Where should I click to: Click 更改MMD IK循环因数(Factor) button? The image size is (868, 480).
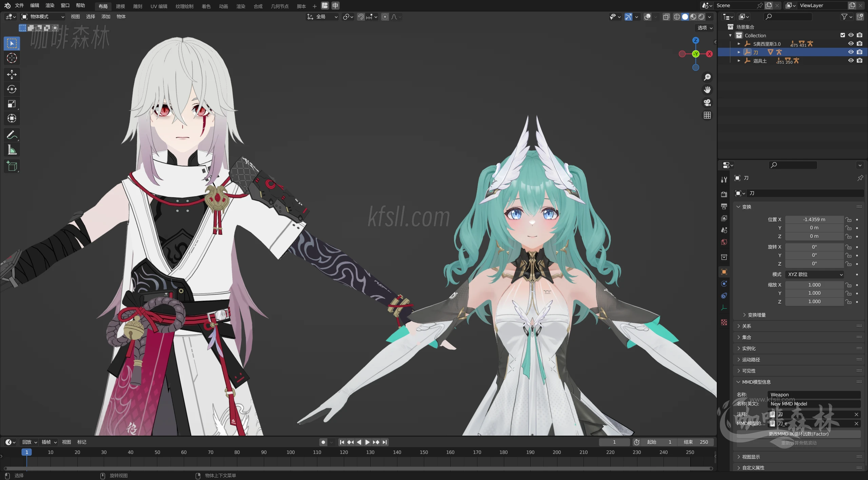click(x=798, y=434)
